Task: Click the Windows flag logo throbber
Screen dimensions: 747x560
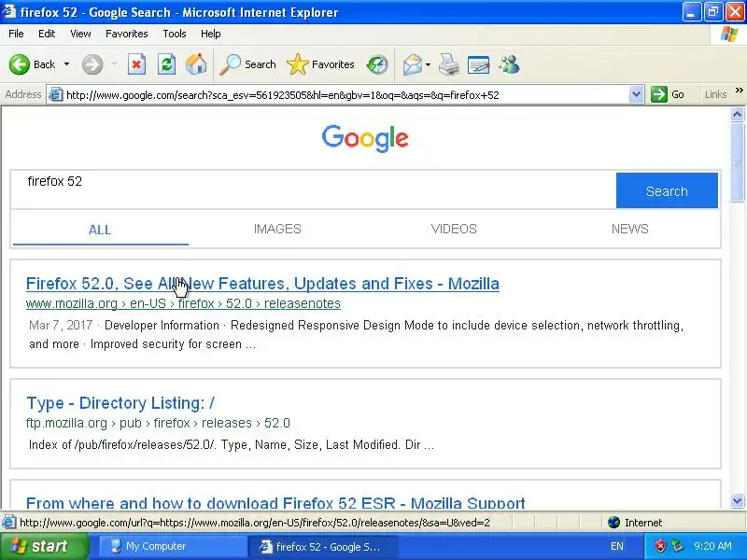Action: pyautogui.click(x=729, y=34)
